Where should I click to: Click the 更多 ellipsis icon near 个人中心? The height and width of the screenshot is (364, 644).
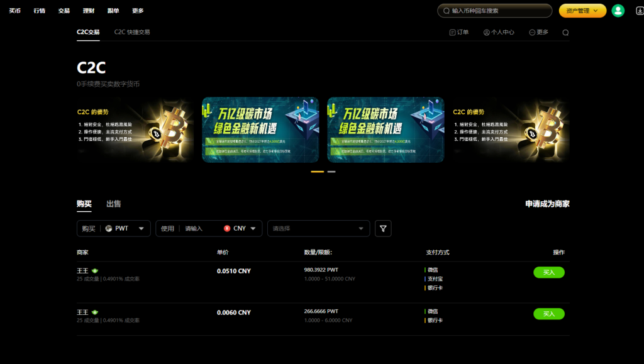pos(532,31)
